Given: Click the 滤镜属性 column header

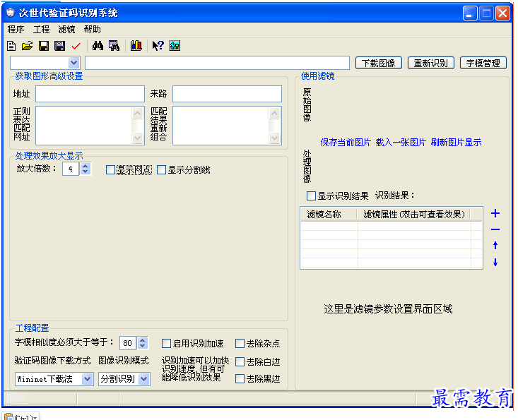Looking at the screenshot, I should 413,215.
